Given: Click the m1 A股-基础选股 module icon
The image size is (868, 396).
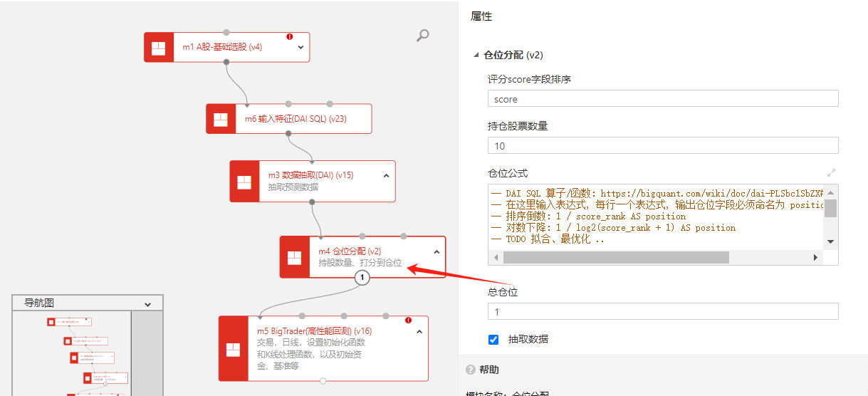Looking at the screenshot, I should (159, 48).
